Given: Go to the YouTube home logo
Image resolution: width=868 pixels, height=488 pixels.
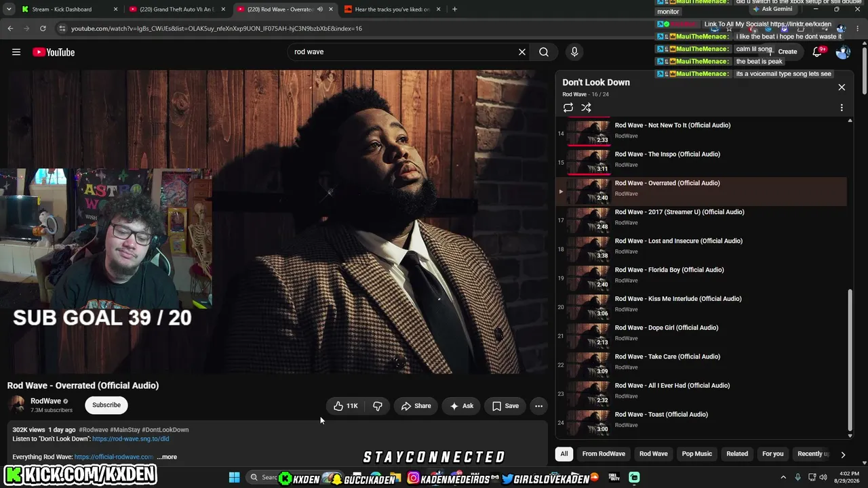Looking at the screenshot, I should pyautogui.click(x=54, y=52).
